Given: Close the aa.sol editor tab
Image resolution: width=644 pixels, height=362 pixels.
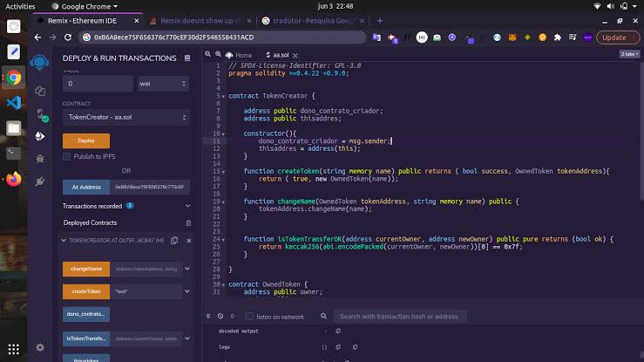Looking at the screenshot, I should point(295,55).
